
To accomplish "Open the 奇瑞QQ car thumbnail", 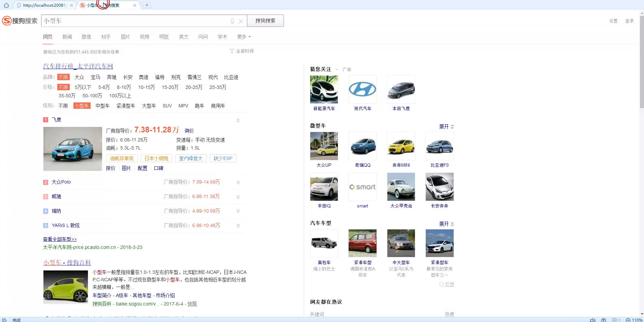I will (362, 146).
